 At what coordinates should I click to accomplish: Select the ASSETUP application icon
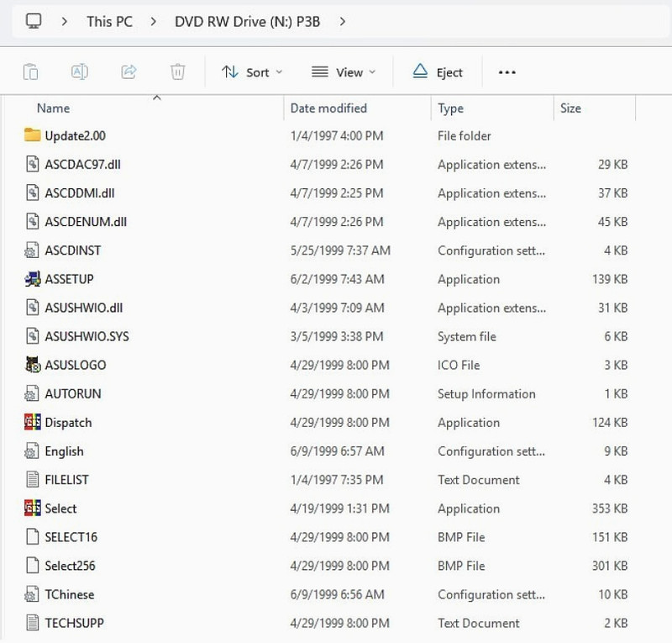pyautogui.click(x=33, y=279)
